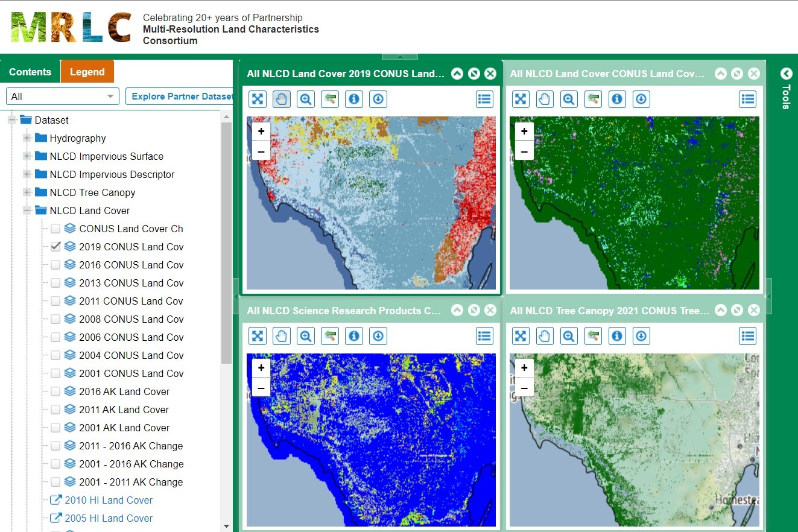Open the identify info tool on the CONUS Land Cover Change map
The height and width of the screenshot is (532, 798).
coord(616,99)
